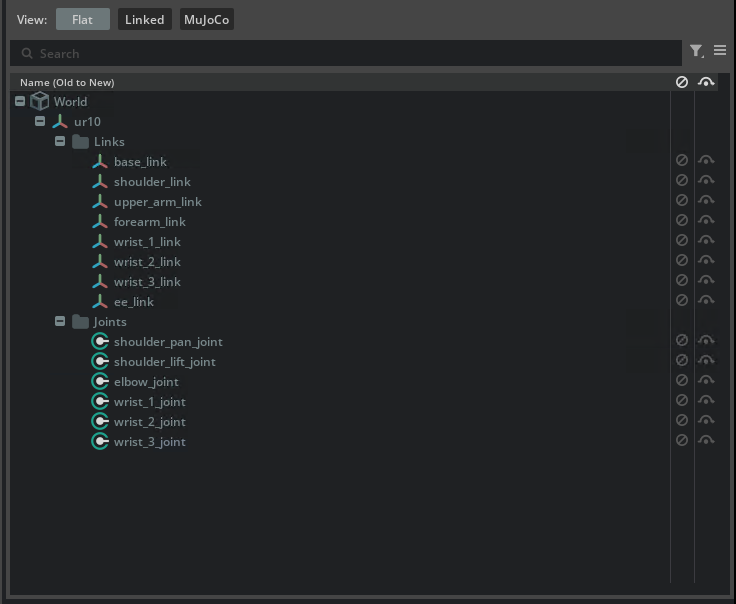Switch to the MuJoCo view

click(206, 20)
